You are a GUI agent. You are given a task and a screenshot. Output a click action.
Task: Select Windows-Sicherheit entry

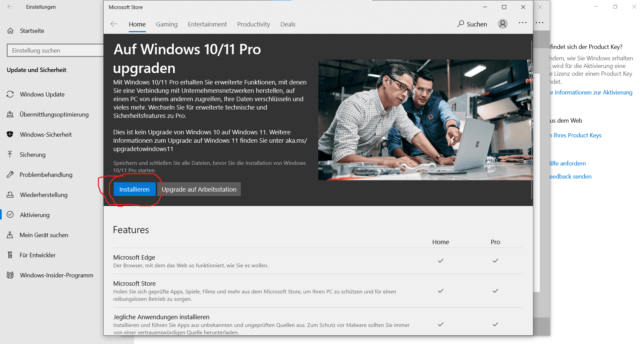(46, 135)
